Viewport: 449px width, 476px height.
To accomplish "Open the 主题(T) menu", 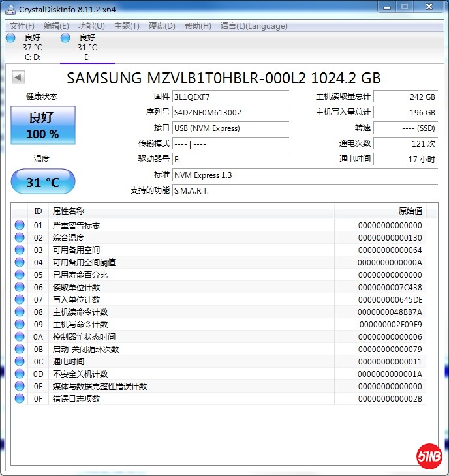I will pyautogui.click(x=127, y=26).
